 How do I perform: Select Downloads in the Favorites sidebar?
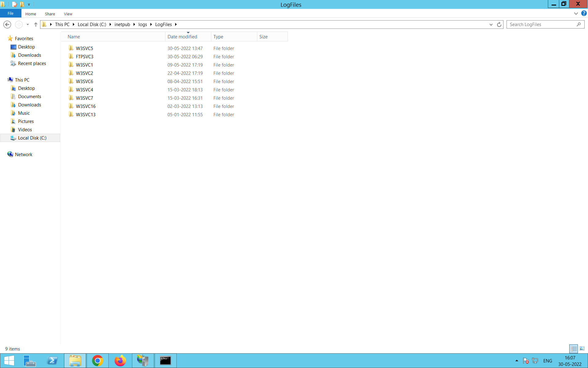29,55
